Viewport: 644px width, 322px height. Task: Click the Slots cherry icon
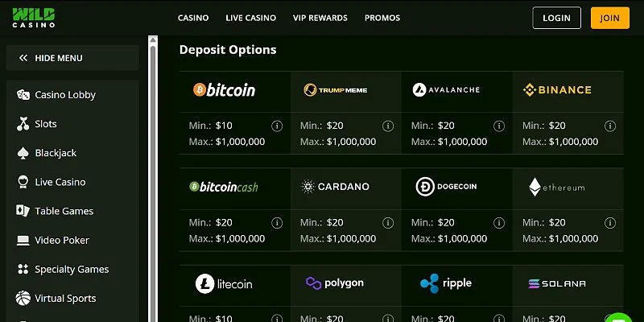23,124
